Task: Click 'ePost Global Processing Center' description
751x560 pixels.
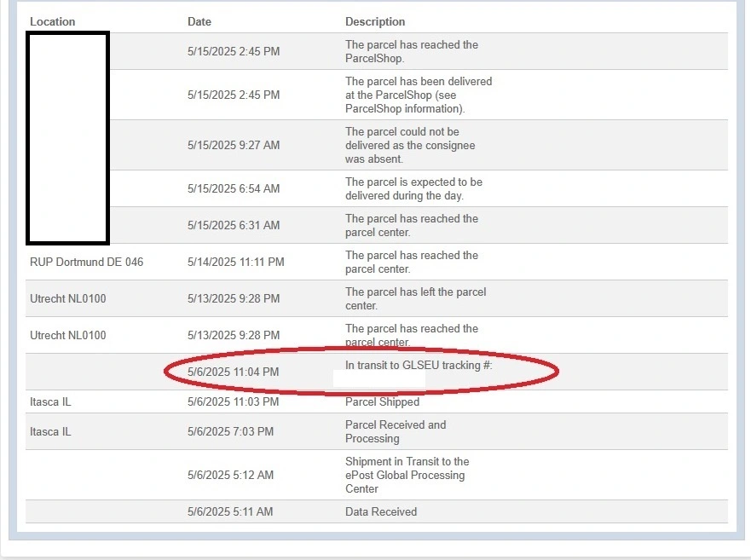Action: pos(407,475)
